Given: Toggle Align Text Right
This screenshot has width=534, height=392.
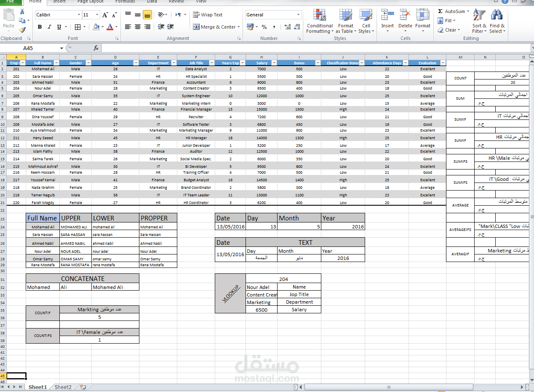Looking at the screenshot, I should point(147,26).
